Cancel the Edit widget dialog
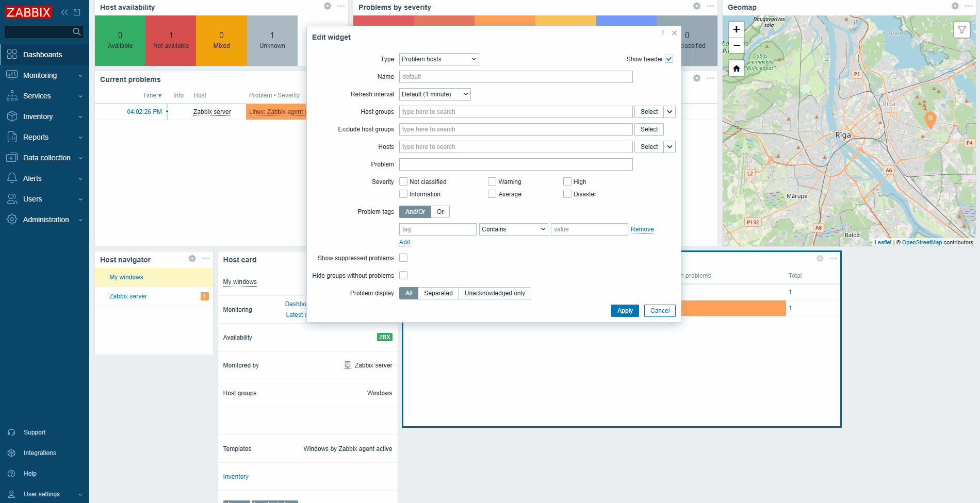This screenshot has width=980, height=503. 660,311
